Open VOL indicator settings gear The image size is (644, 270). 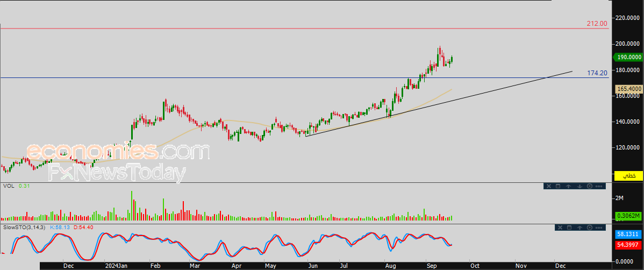590,186
